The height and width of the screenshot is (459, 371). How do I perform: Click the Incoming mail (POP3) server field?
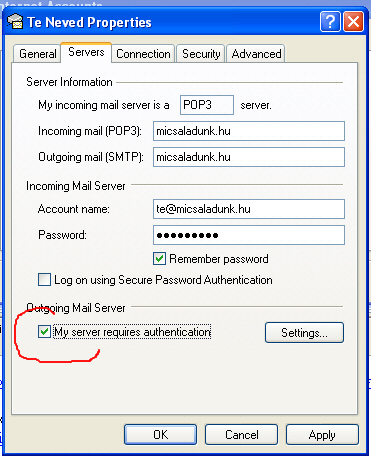(249, 131)
